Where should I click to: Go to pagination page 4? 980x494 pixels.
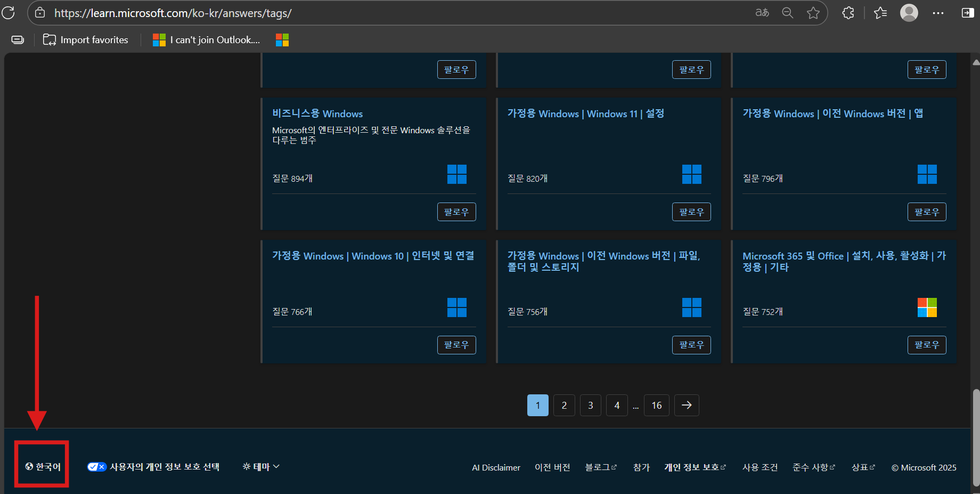(617, 405)
